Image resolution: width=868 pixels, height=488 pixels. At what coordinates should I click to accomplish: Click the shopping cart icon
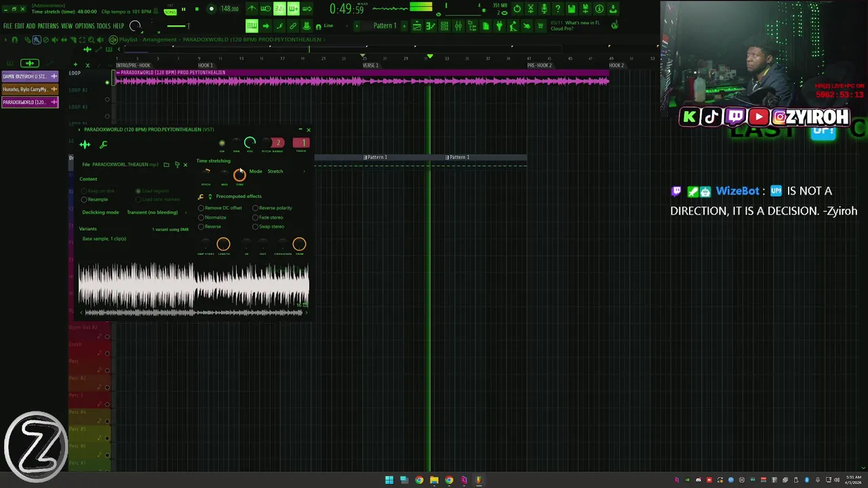[x=540, y=26]
